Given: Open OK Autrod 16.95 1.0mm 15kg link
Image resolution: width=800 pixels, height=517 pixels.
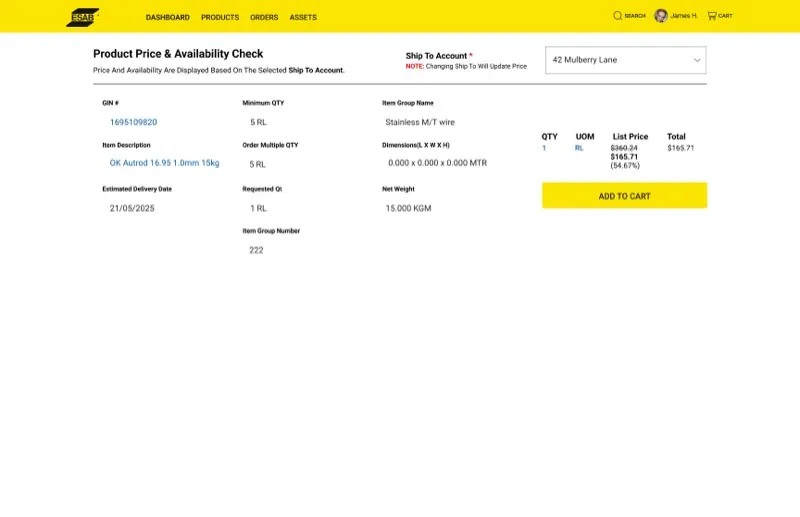Looking at the screenshot, I should coord(164,163).
